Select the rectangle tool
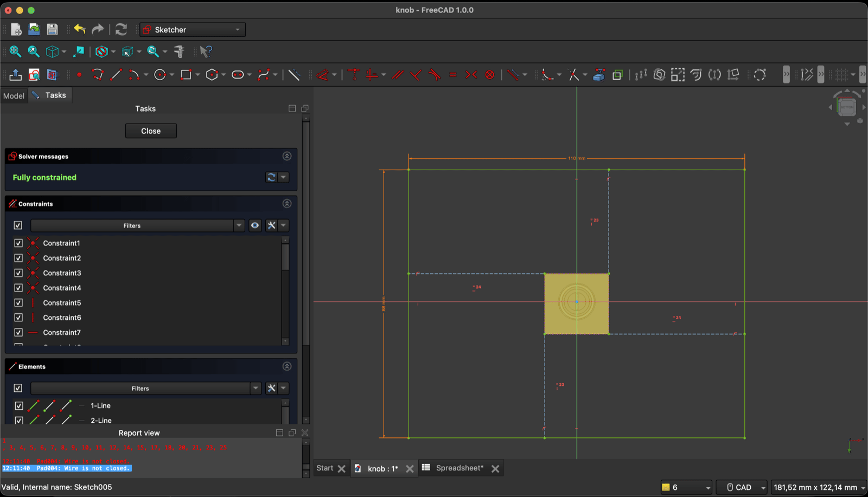The image size is (868, 497). point(186,75)
